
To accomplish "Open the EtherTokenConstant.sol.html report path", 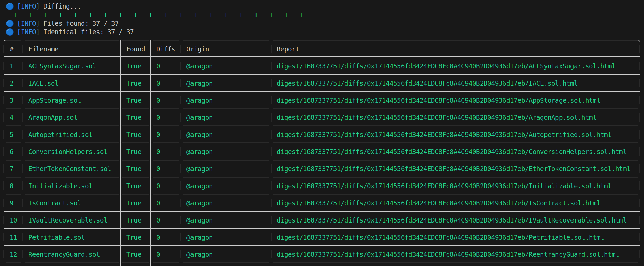I will pos(454,169).
